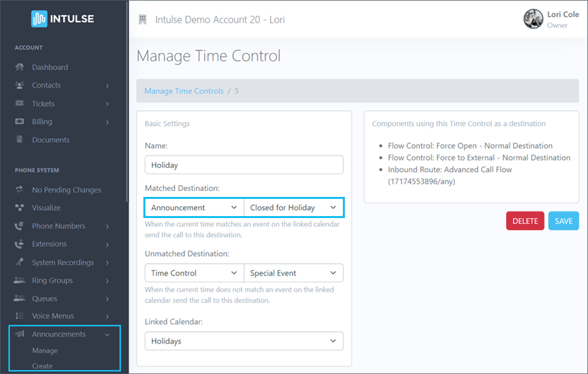Viewport: 588px width, 374px height.
Task: Click Flow Control: Force to External entry
Action: pos(479,157)
